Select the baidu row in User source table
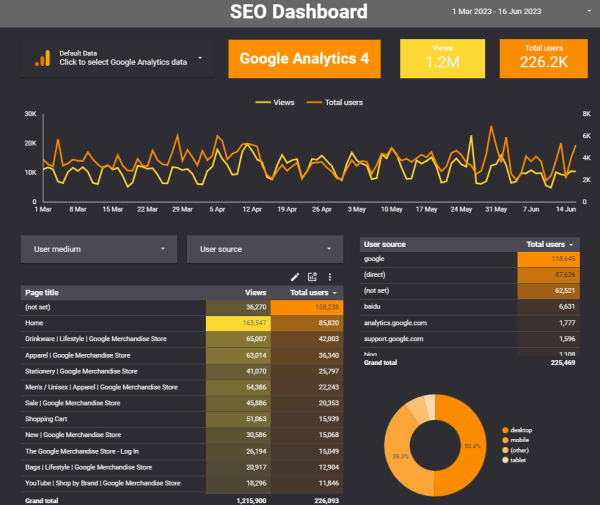This screenshot has width=600, height=505. [470, 307]
